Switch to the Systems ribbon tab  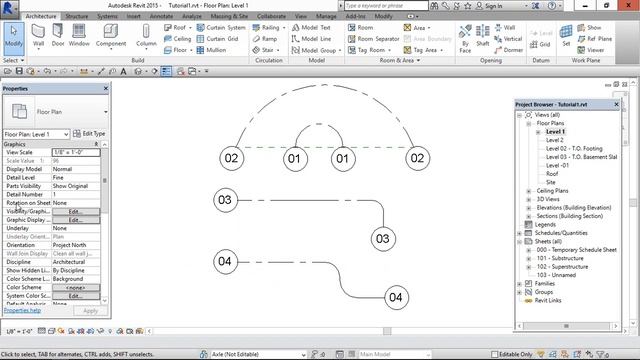point(107,16)
